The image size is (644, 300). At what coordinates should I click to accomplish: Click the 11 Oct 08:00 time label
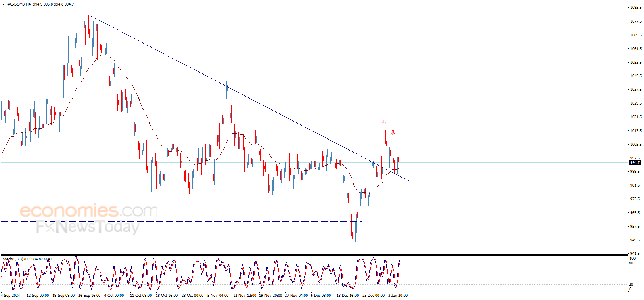click(x=141, y=296)
